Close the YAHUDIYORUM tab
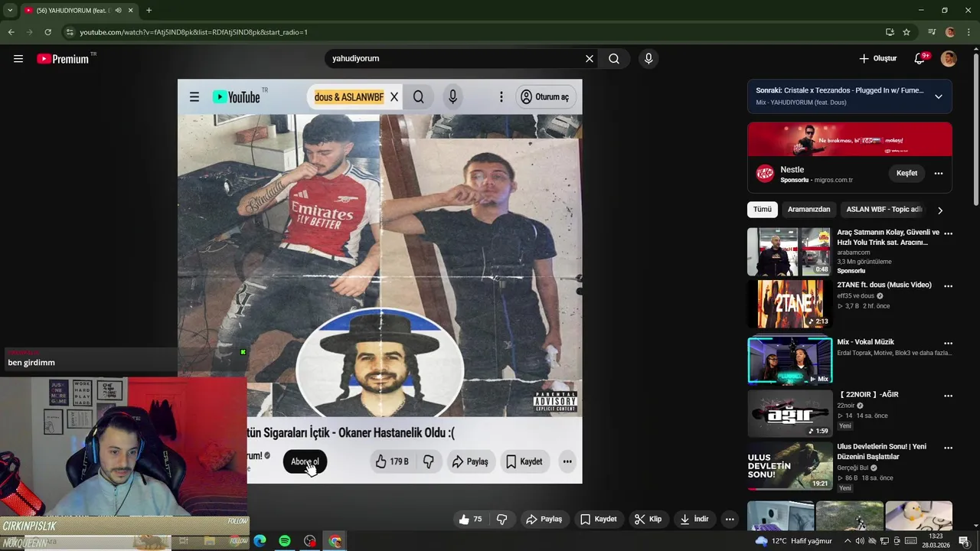This screenshot has height=551, width=980. click(130, 11)
